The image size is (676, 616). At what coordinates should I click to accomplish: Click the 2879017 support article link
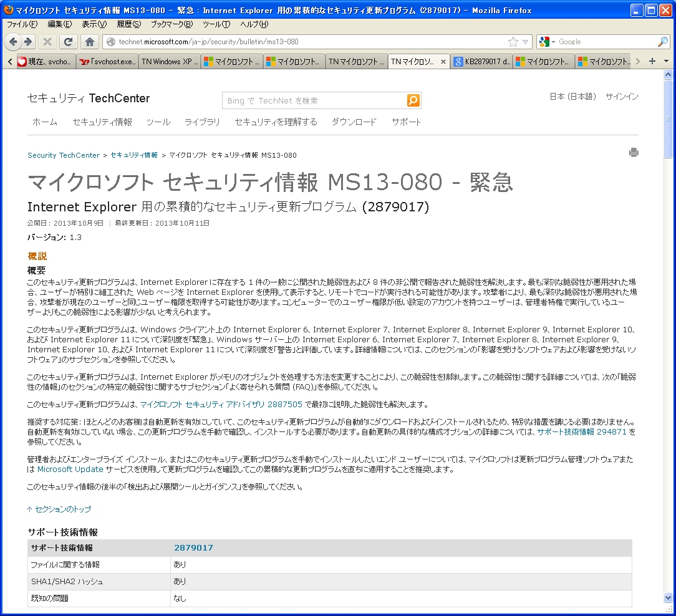[x=193, y=548]
